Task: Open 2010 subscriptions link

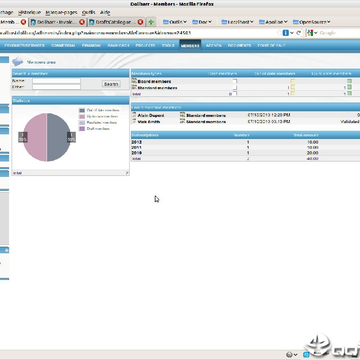Action: click(x=137, y=153)
